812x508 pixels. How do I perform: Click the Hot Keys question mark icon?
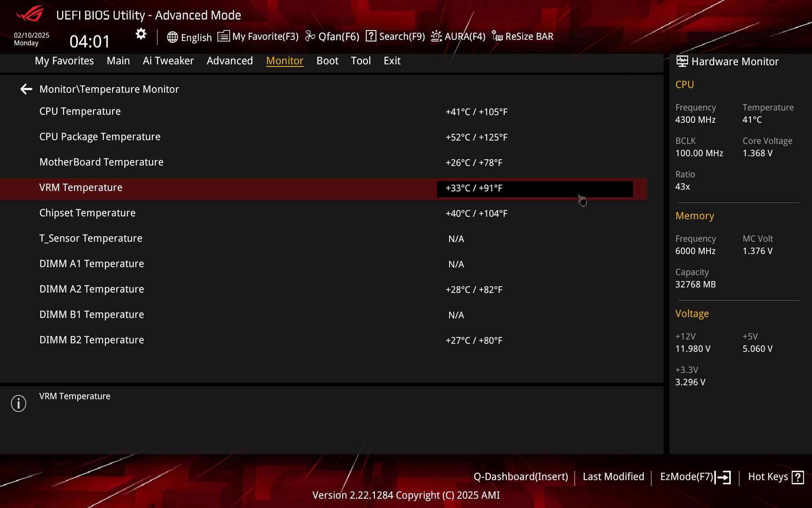(798, 477)
